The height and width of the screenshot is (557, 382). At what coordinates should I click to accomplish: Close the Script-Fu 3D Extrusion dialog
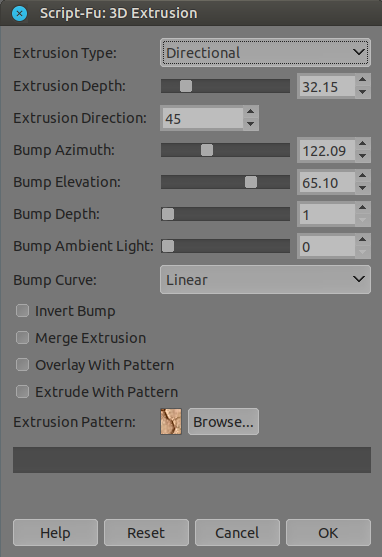tap(19, 14)
